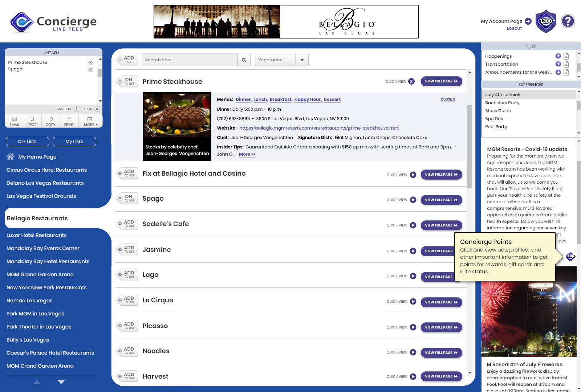Click the search magnifier icon
Viewport: 581px width, 392px height.
coord(244,60)
